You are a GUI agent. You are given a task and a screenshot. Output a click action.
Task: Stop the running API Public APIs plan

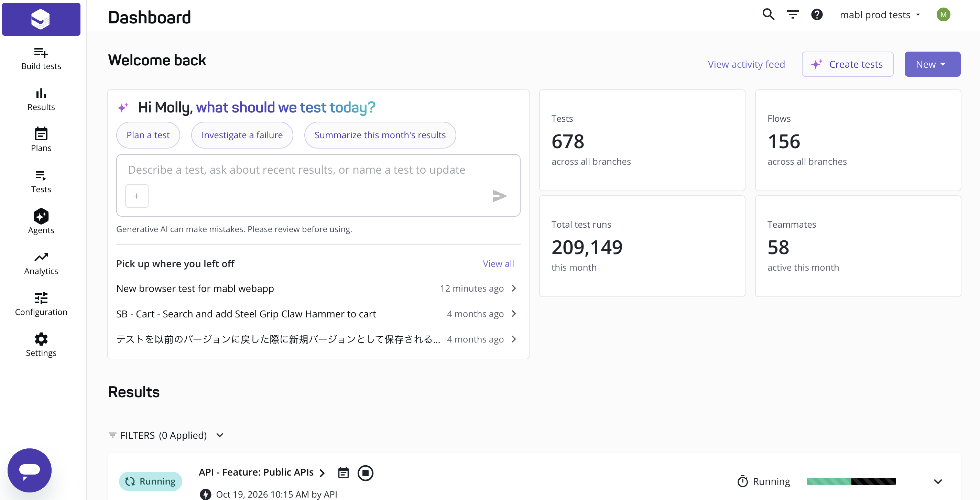tap(365, 473)
